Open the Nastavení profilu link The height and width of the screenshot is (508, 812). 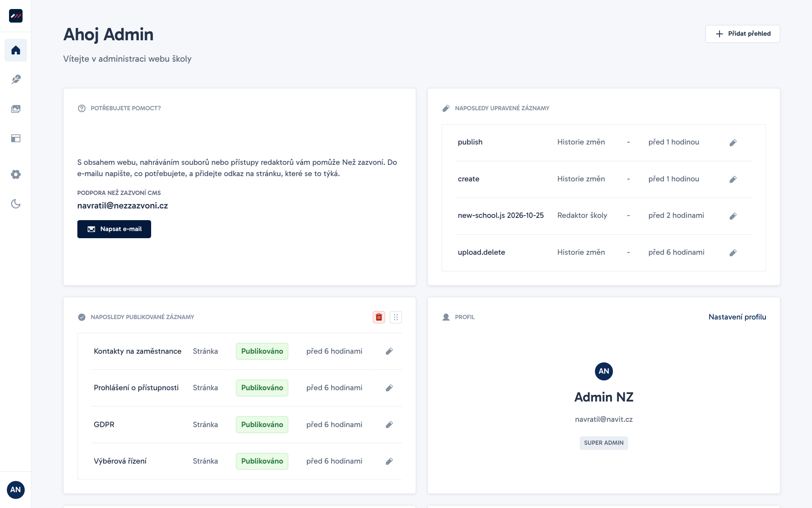(x=737, y=317)
